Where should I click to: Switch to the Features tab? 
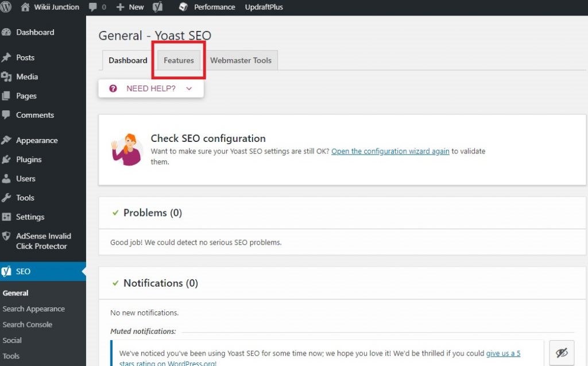pos(179,60)
